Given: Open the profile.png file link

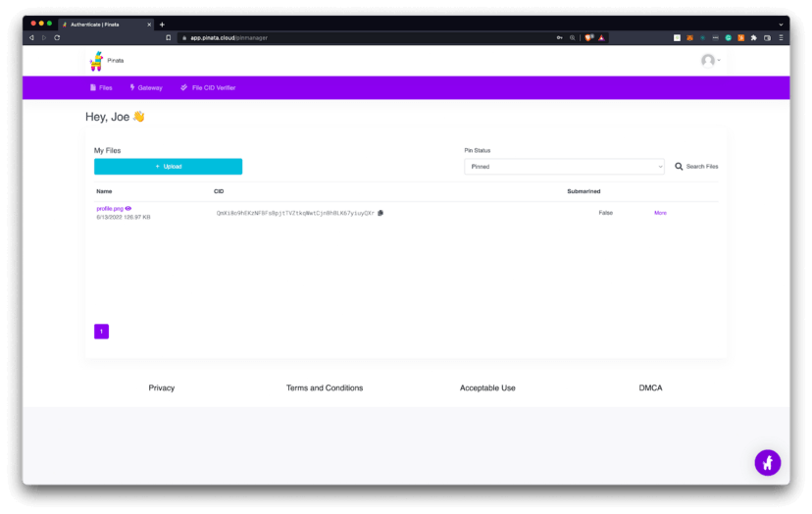Looking at the screenshot, I should click(110, 209).
